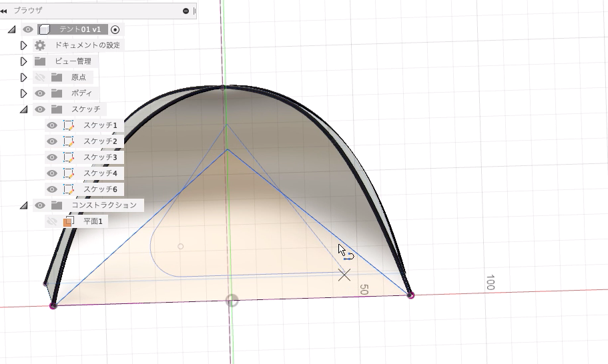
Task: Click the sketch origin point at the axis intersection
Action: pyautogui.click(x=232, y=300)
